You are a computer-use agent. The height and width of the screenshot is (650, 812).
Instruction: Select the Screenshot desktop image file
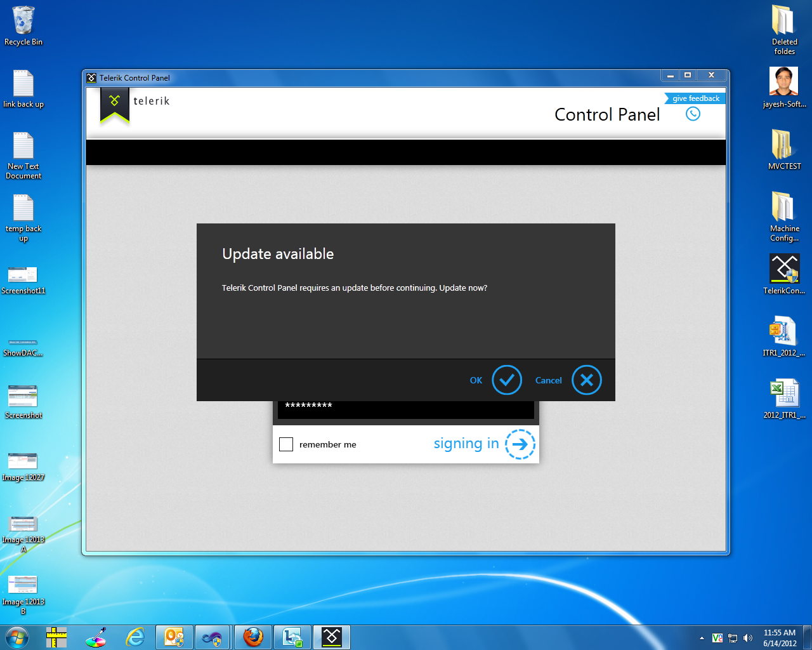23,402
